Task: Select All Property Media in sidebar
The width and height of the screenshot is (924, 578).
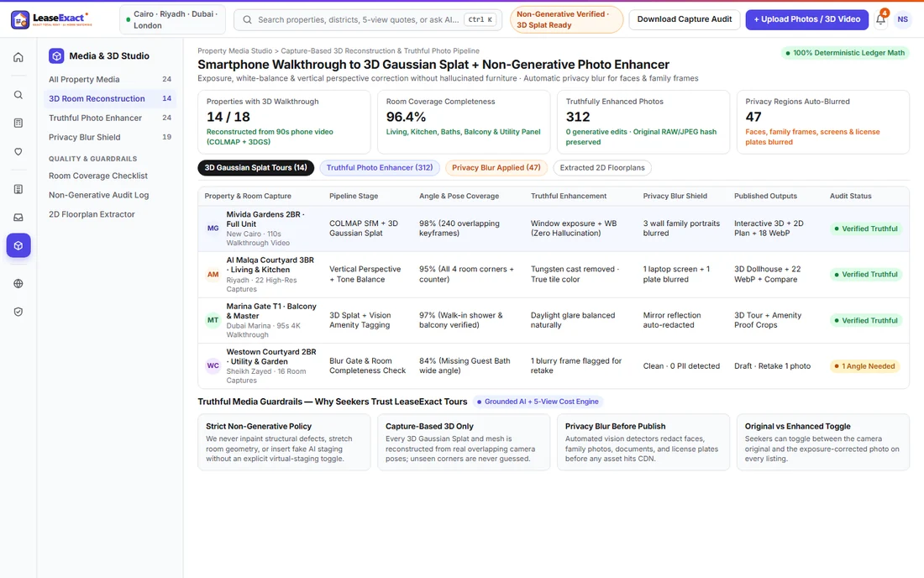Action: click(x=109, y=80)
